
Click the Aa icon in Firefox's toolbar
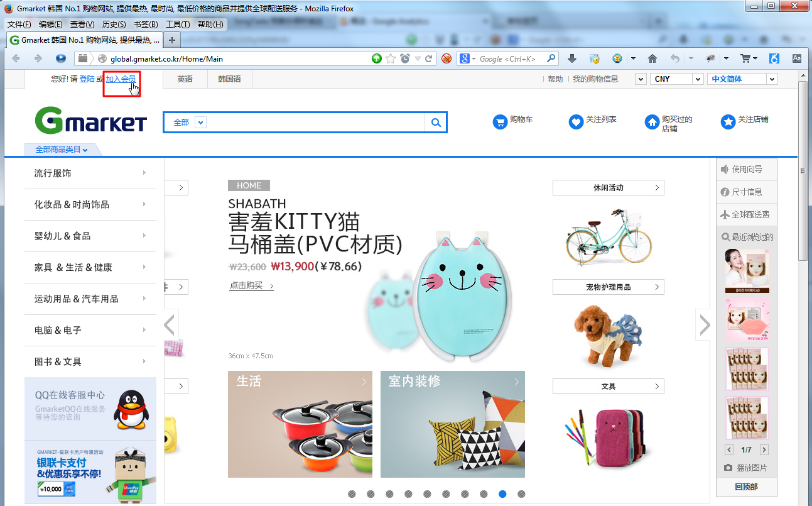tap(797, 58)
